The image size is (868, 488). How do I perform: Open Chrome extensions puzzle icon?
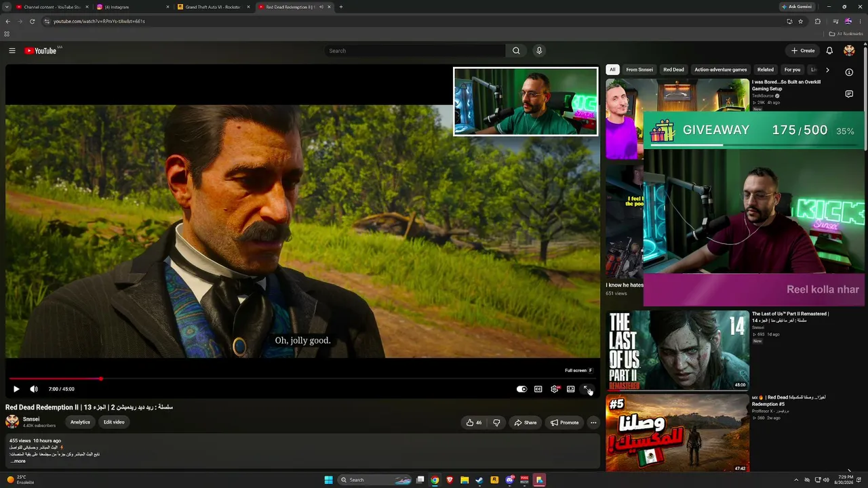point(818,21)
